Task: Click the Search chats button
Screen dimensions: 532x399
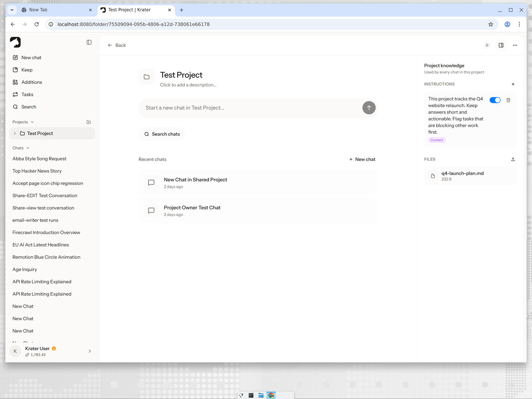Action: pos(162,134)
